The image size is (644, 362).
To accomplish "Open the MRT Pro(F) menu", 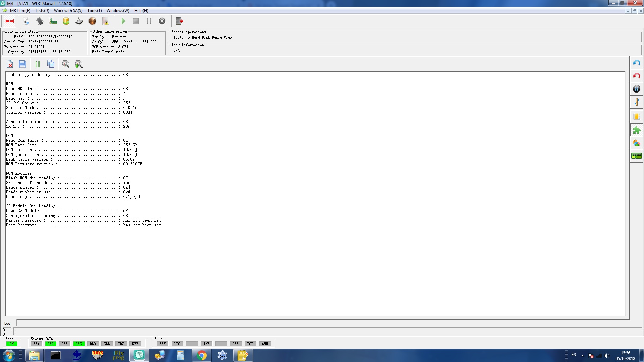I will [20, 11].
